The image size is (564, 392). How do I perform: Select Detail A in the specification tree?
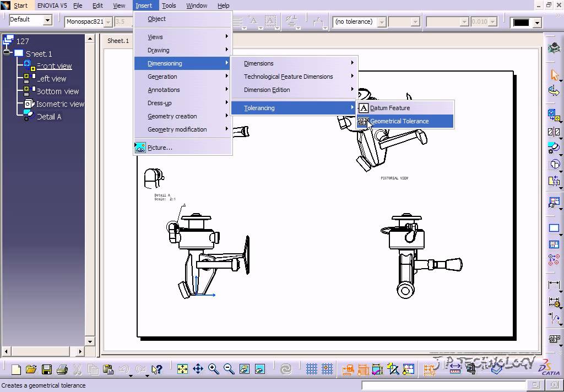point(49,117)
